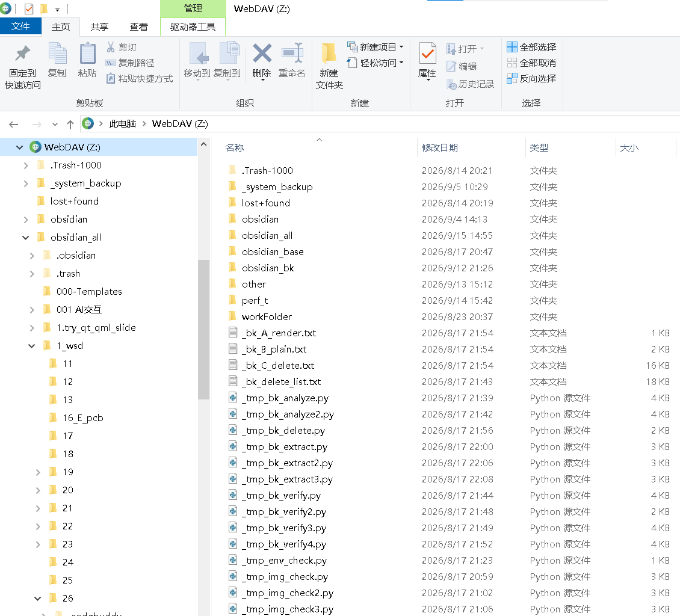Go up one folder level
The image size is (680, 616).
click(x=70, y=125)
